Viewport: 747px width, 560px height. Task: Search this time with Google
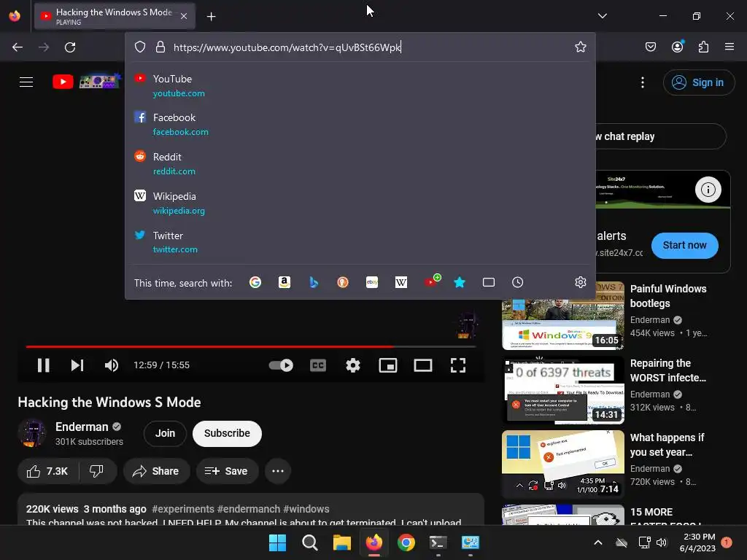coord(255,282)
